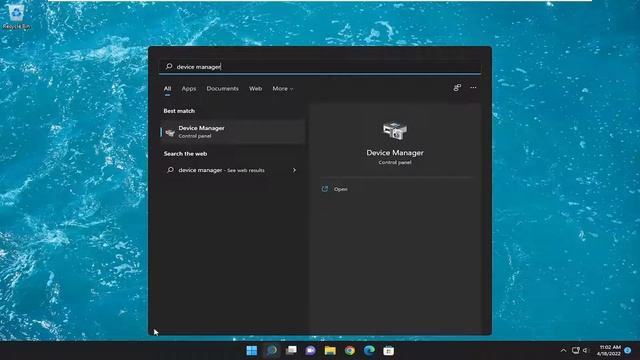Viewport: 640px width, 360px height.
Task: Click the large Device Manager preview icon
Action: coord(395,131)
